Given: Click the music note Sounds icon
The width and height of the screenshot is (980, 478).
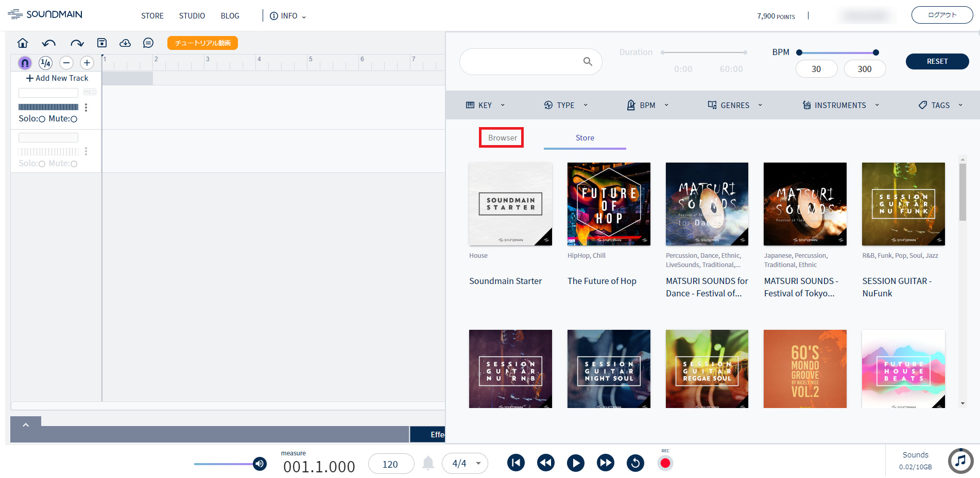Looking at the screenshot, I should [x=961, y=461].
